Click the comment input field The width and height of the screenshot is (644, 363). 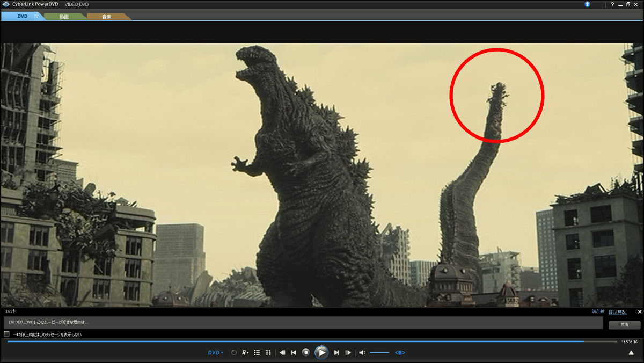(303, 322)
